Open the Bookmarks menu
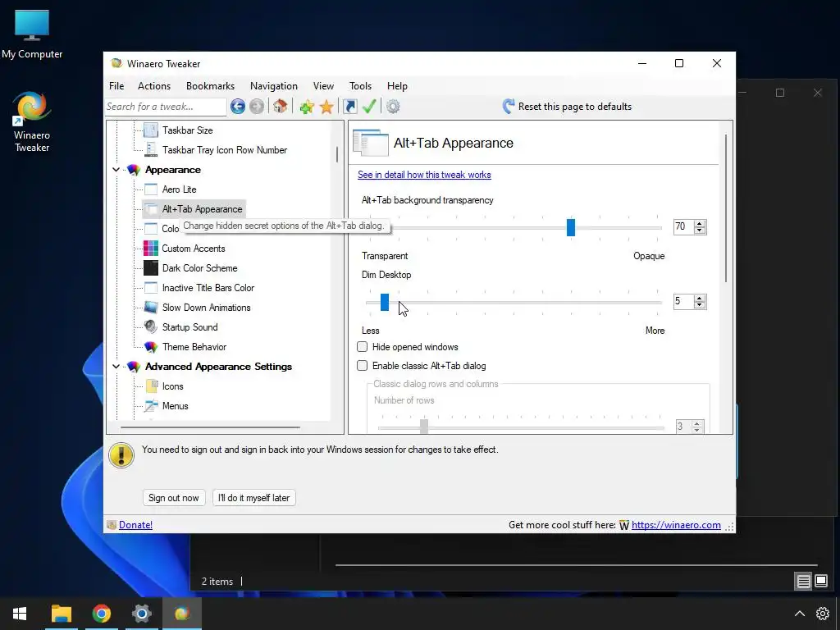The height and width of the screenshot is (630, 840). pyautogui.click(x=211, y=85)
